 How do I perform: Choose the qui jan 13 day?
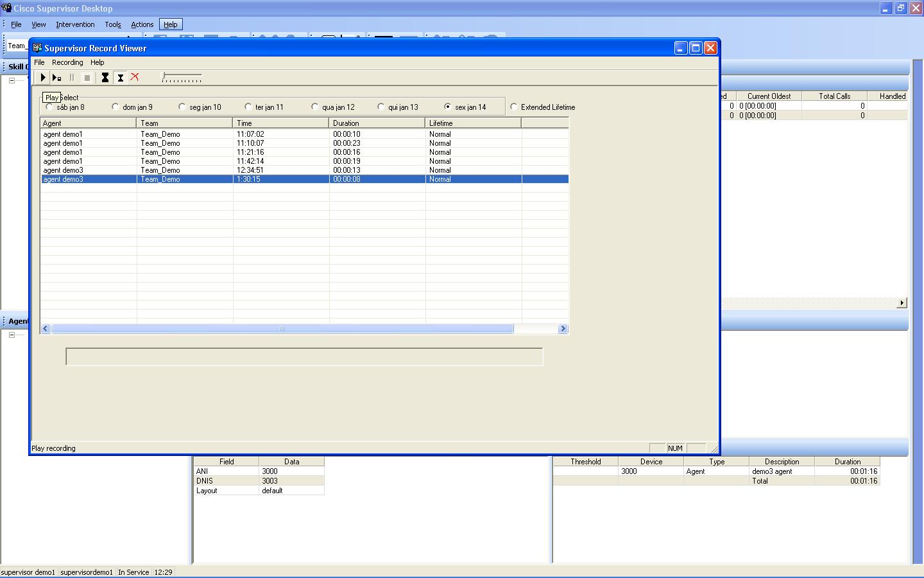point(381,107)
